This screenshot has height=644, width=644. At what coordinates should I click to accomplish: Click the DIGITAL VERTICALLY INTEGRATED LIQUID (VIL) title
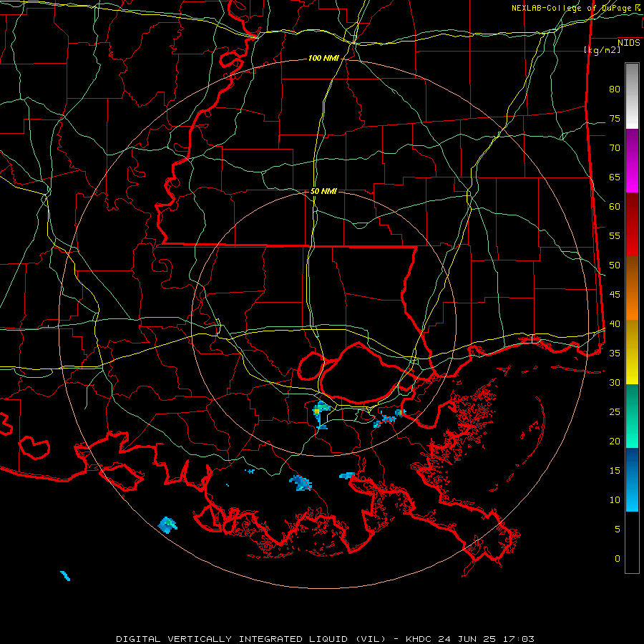[251, 639]
